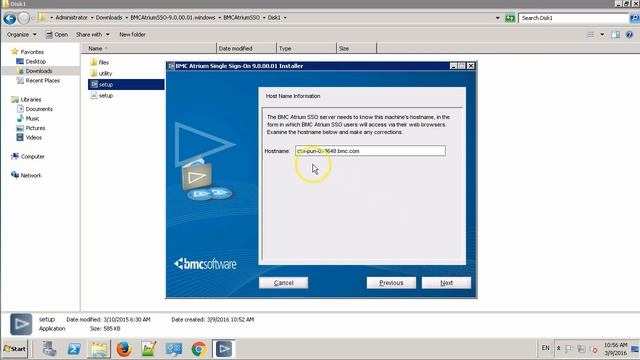Image resolution: width=640 pixels, height=360 pixels.
Task: Open Windows Explorer taskbar icon
Action: (99, 349)
